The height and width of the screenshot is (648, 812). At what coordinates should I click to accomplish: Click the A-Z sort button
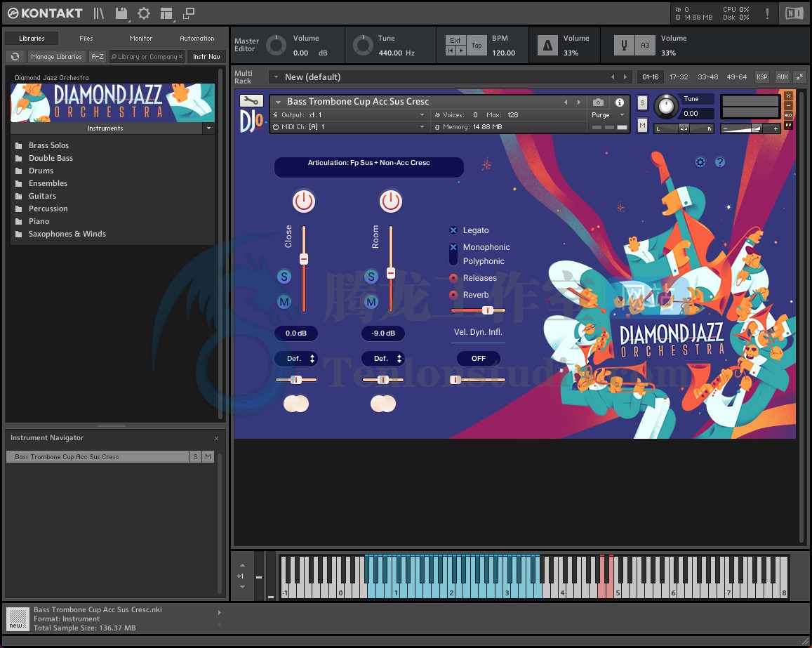98,56
